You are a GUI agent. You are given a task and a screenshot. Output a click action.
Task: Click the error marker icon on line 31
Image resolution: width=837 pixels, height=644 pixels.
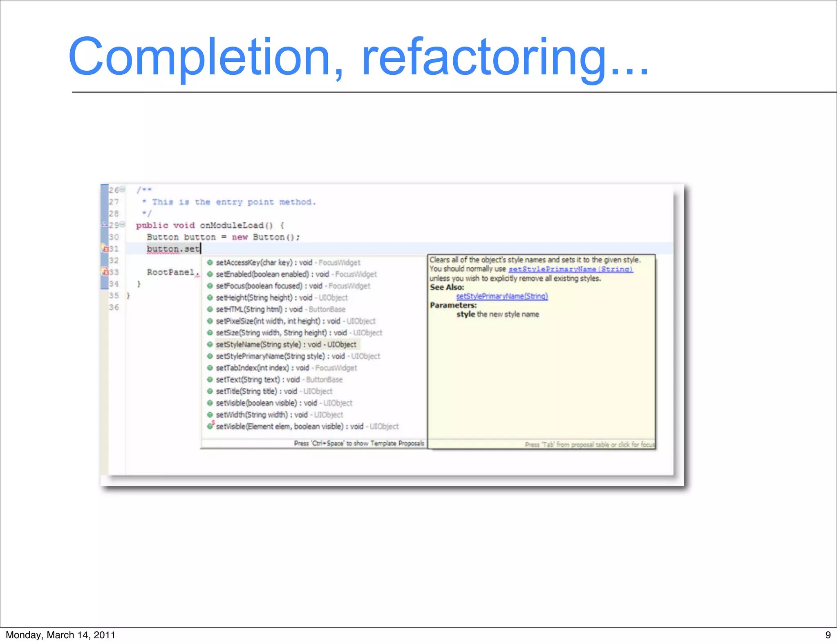pyautogui.click(x=105, y=248)
